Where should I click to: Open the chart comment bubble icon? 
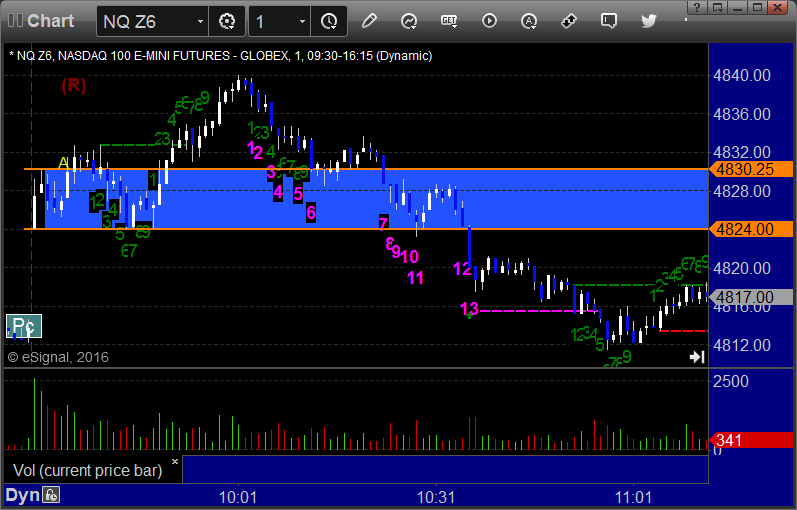pyautogui.click(x=608, y=21)
